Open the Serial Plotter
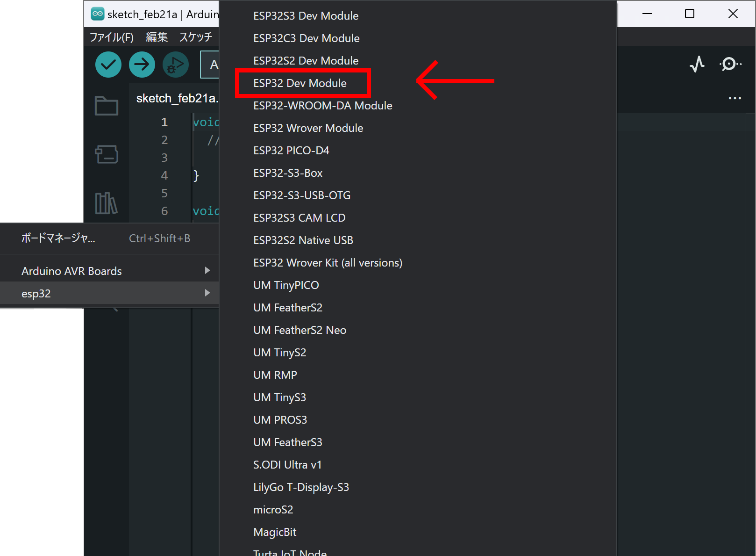 (697, 64)
